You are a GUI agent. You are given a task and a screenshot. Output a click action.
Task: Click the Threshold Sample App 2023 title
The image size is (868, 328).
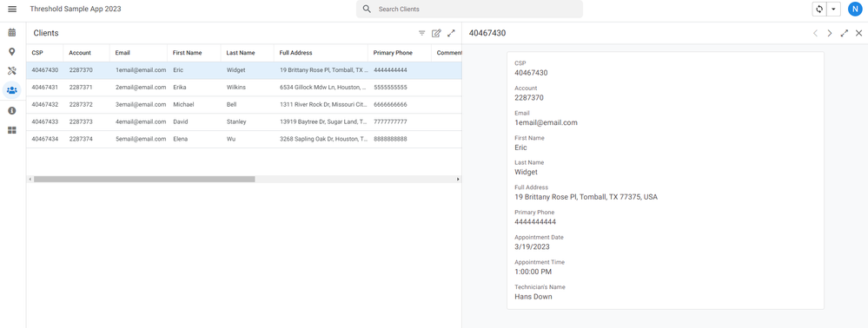pos(76,10)
